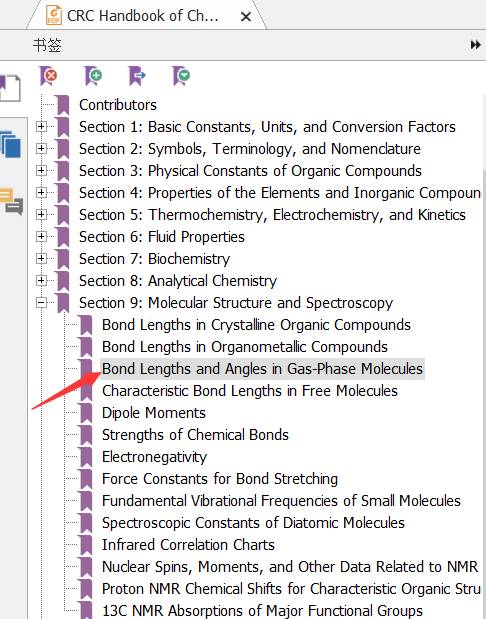
Task: Click the bookmarks panel vertical scrollbar
Action: pos(484,355)
